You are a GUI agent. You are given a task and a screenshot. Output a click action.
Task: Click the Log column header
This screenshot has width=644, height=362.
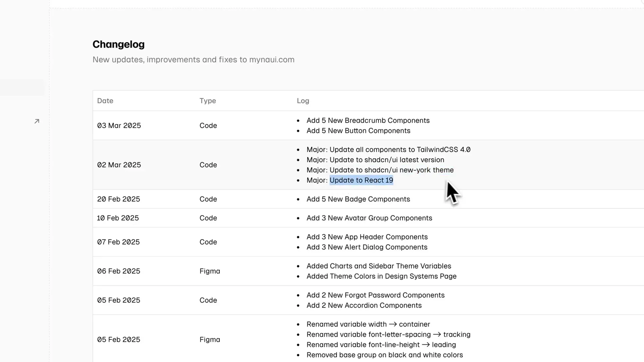(x=303, y=101)
